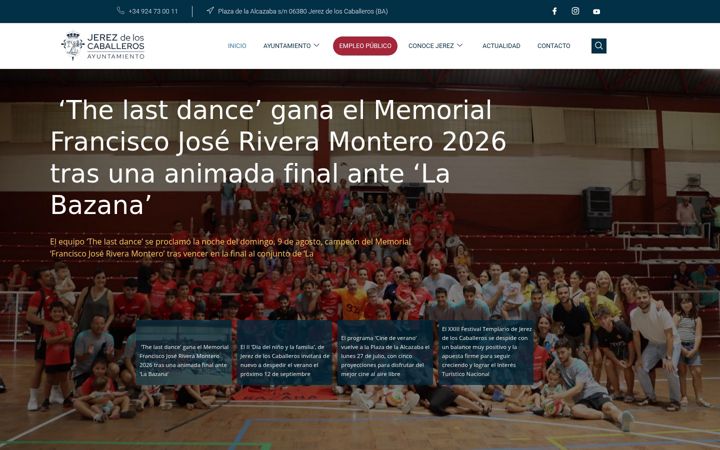Read the 'El equipo The last dance' excerpt
The image size is (720, 450).
(231, 248)
